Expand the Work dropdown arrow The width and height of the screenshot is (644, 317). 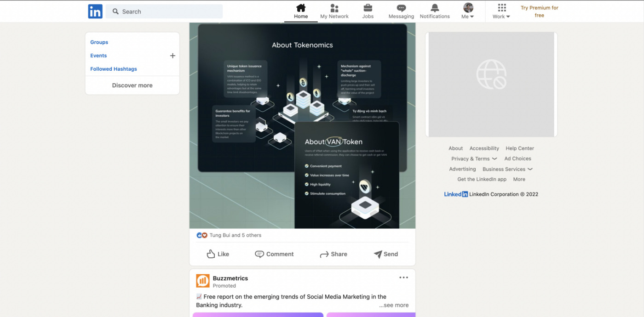coord(508,17)
